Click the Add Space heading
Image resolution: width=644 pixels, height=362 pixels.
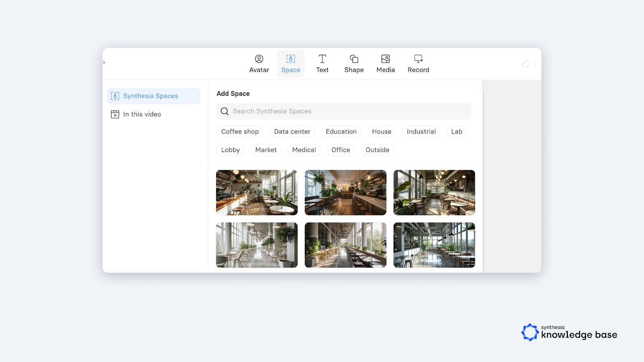point(233,94)
